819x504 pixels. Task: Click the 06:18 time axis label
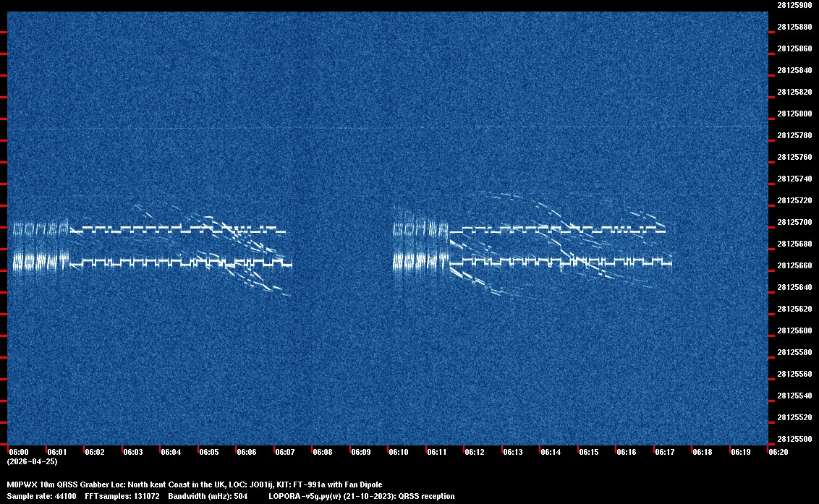tap(702, 452)
